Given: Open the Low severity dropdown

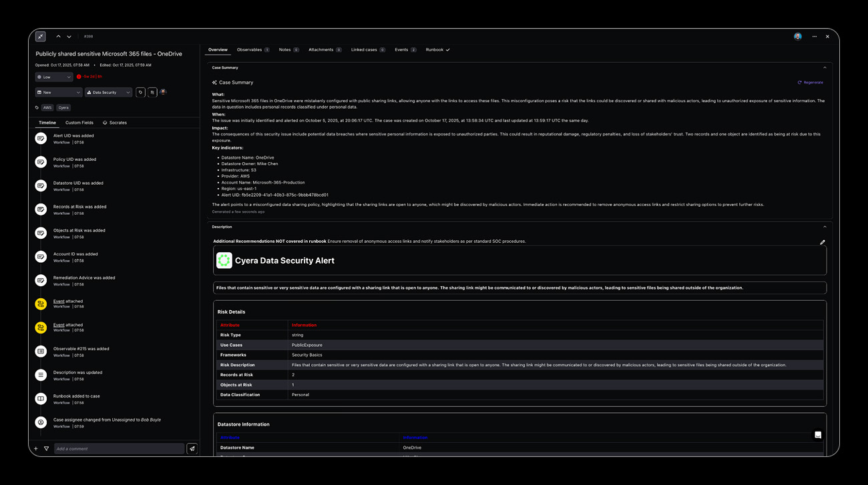Looking at the screenshot, I should pyautogui.click(x=54, y=77).
